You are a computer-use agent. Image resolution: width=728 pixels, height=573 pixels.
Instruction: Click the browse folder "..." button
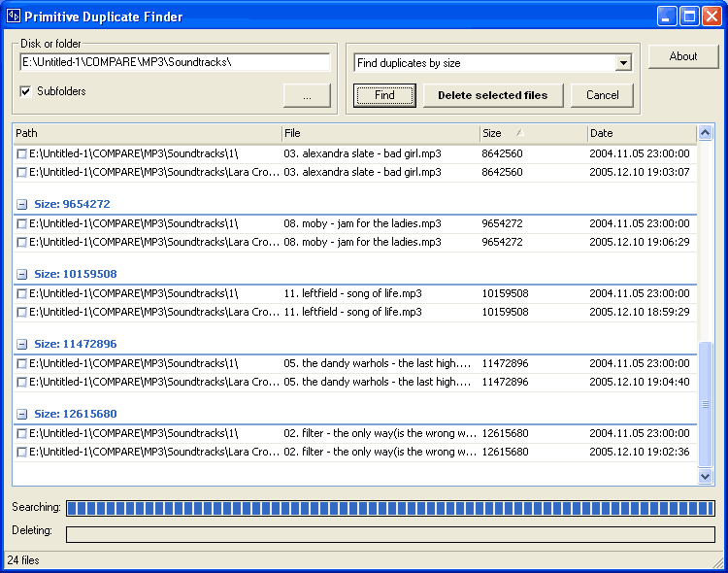point(307,95)
